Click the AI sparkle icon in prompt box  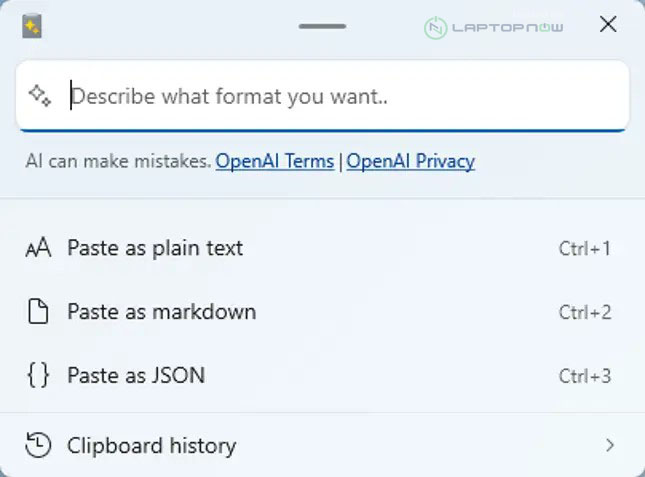click(x=39, y=96)
